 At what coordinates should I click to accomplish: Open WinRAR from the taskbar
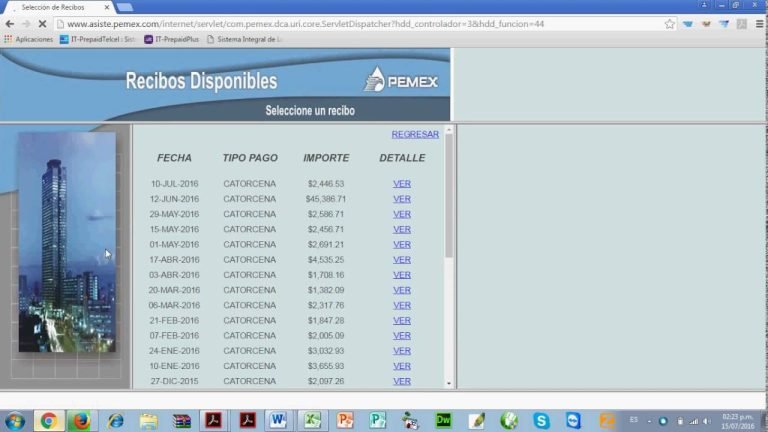pos(182,421)
